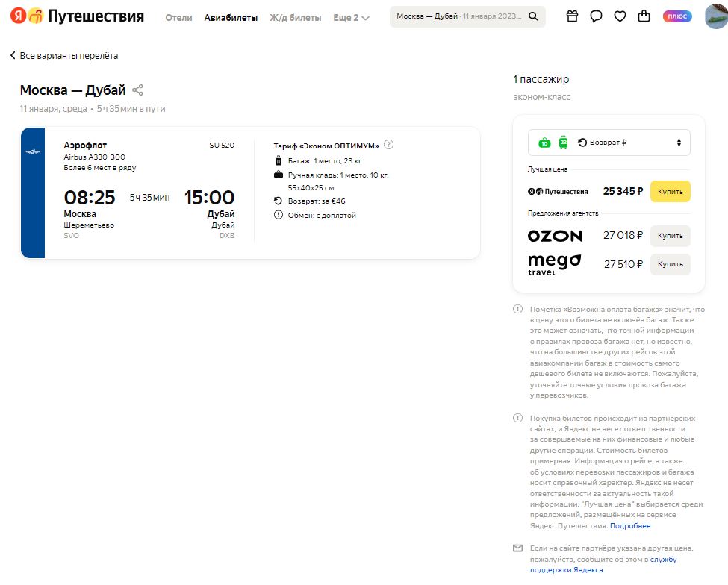Open the tariff help question mark

tap(389, 145)
